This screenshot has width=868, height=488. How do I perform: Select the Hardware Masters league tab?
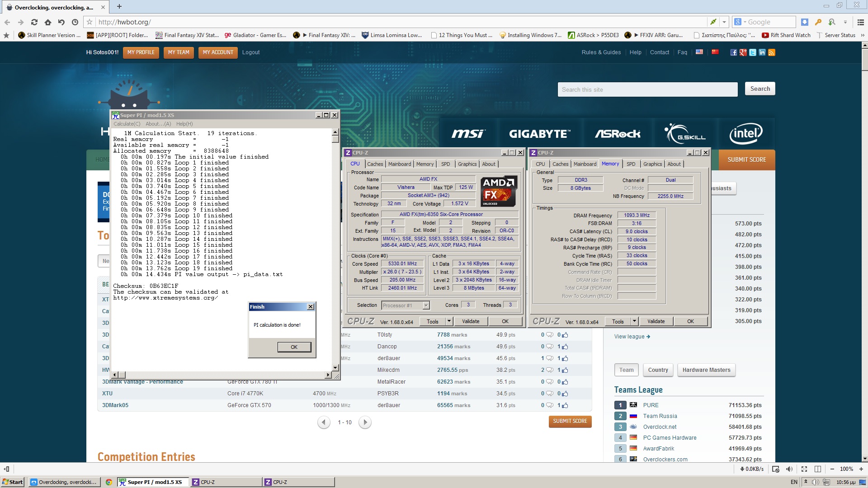(706, 370)
